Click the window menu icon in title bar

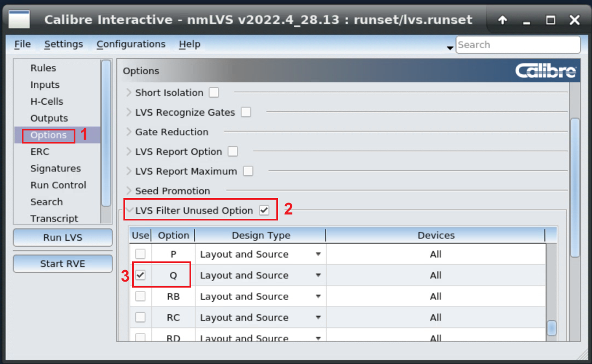(20, 20)
